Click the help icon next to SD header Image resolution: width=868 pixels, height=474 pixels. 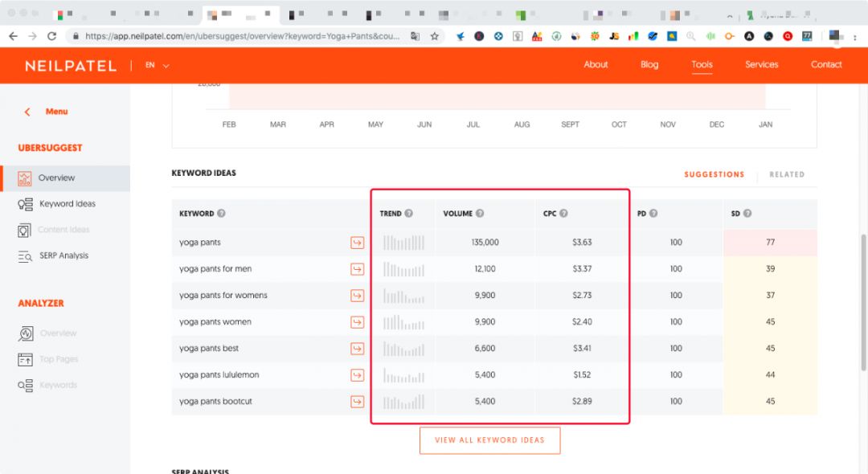click(747, 213)
